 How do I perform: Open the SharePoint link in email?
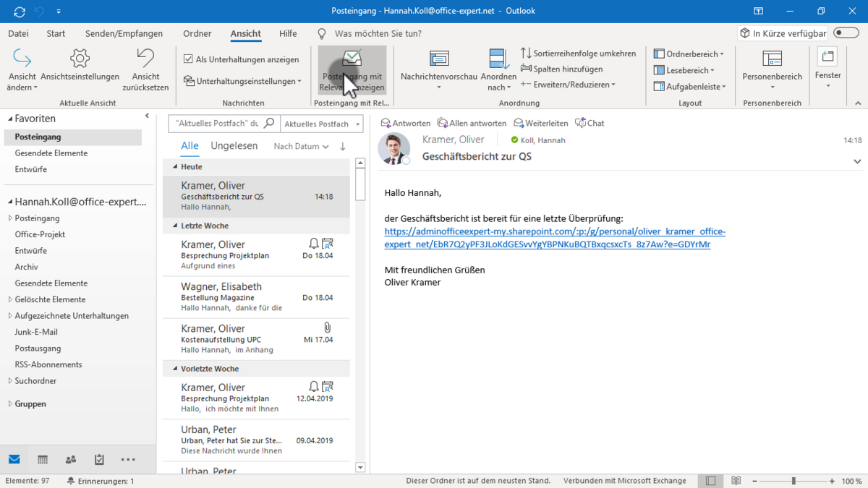(555, 238)
